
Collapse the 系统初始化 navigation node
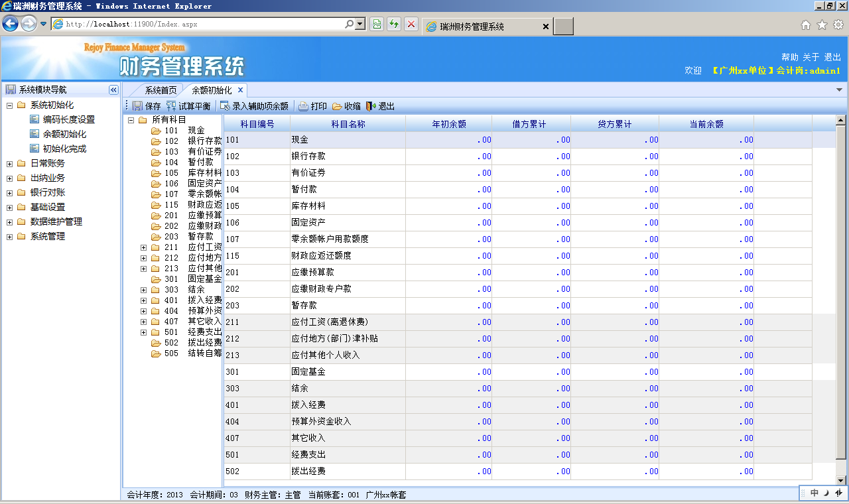pyautogui.click(x=9, y=105)
